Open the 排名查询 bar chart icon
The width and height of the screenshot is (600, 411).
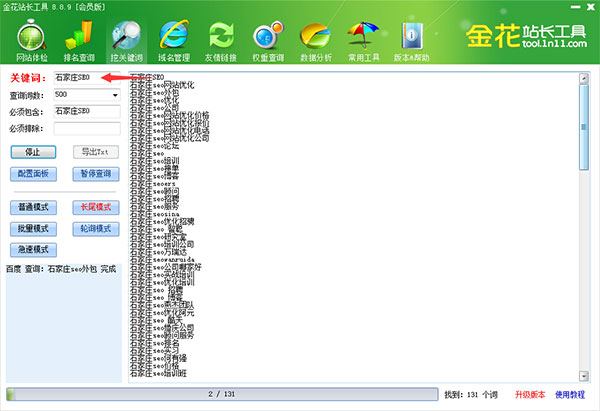79,36
